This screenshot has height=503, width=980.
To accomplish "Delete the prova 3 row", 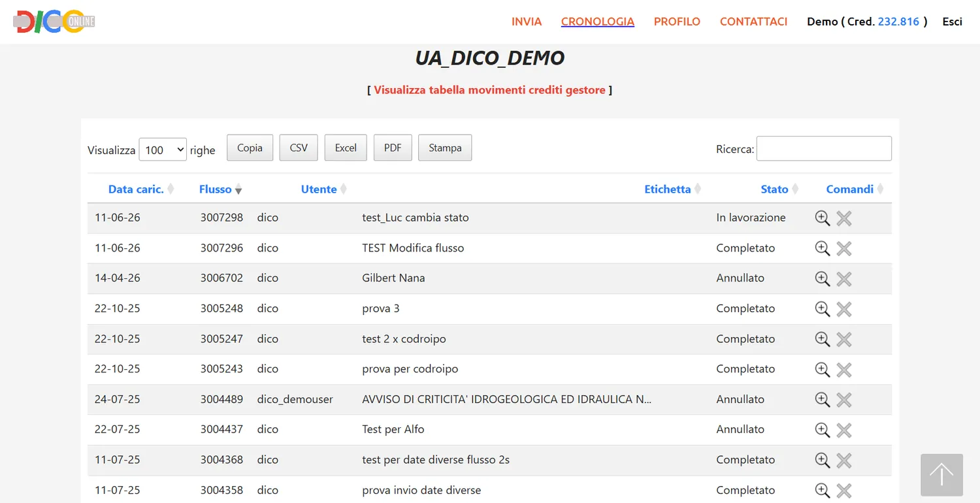I will 844,309.
